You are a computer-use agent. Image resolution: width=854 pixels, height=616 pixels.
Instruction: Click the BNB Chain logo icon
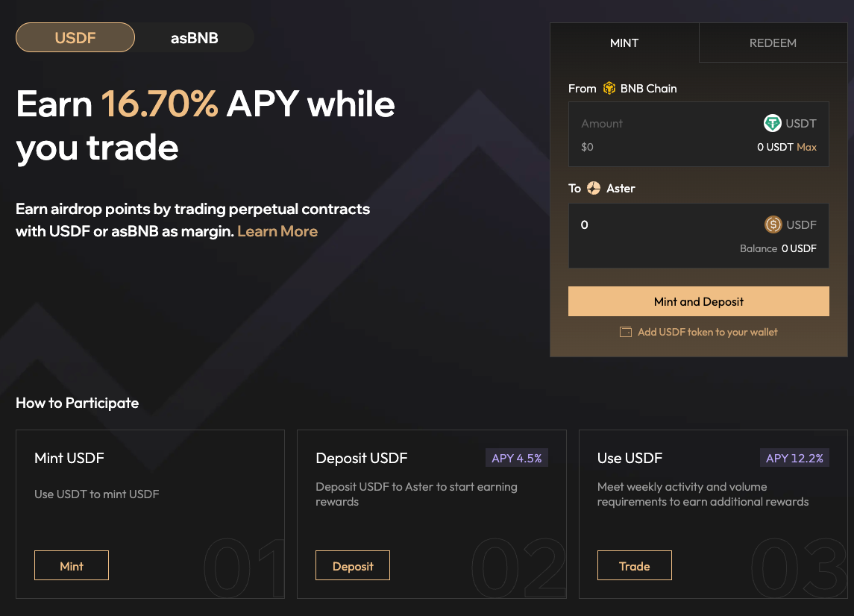(x=609, y=89)
